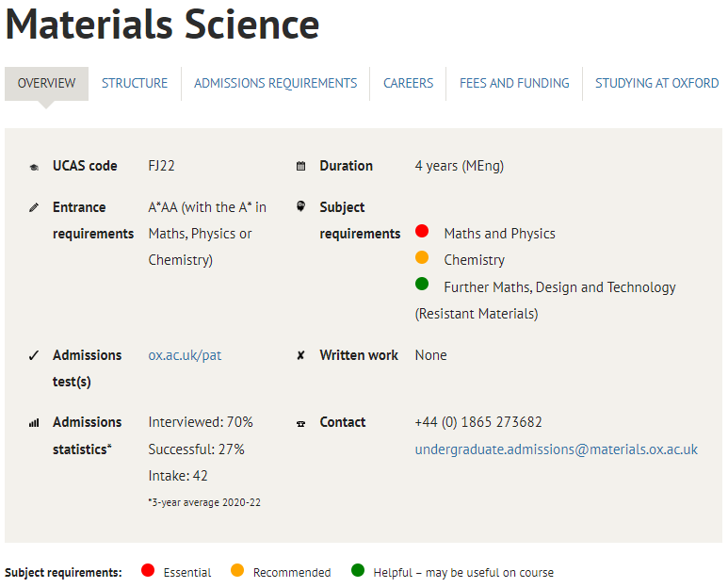This screenshot has height=588, width=728.
Task: Go to the Fees and Funding tab
Action: pos(514,83)
